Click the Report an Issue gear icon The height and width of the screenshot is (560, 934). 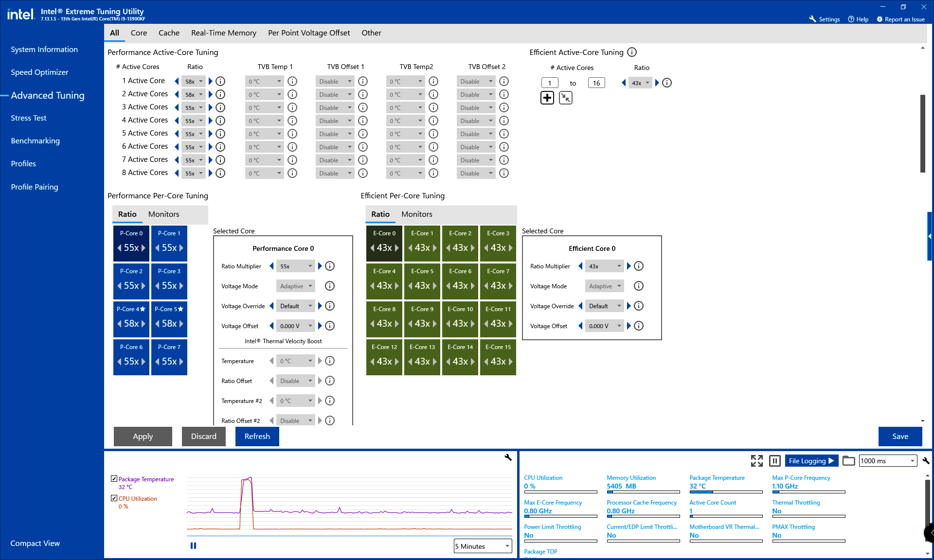click(x=880, y=19)
